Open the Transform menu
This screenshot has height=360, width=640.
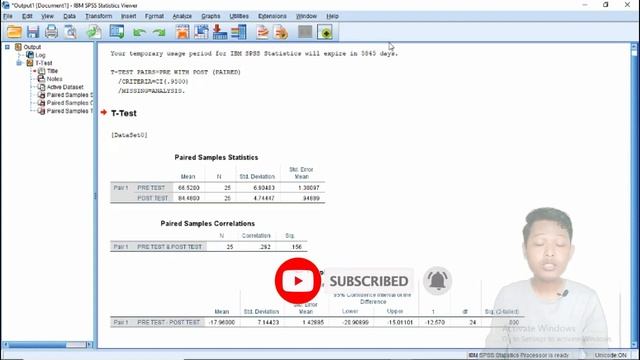(98, 16)
